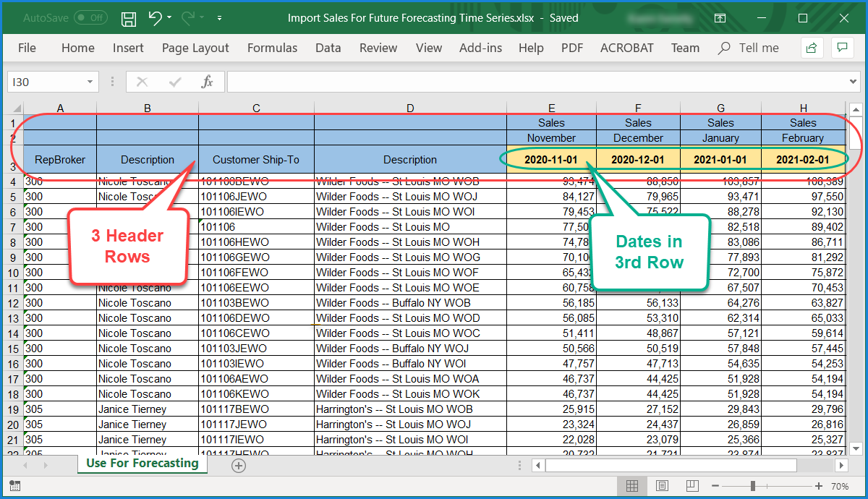The width and height of the screenshot is (868, 499).
Task: Open the Name Box dropdown arrow
Action: coord(90,82)
